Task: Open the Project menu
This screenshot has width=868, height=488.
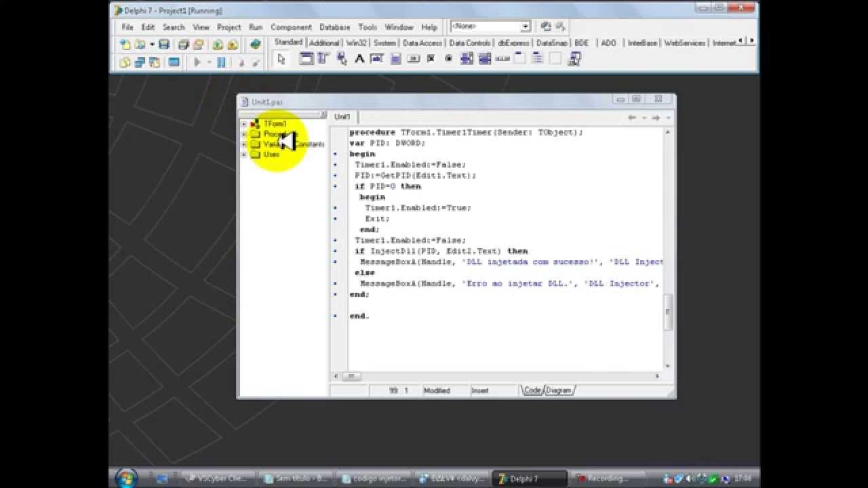Action: pyautogui.click(x=229, y=27)
